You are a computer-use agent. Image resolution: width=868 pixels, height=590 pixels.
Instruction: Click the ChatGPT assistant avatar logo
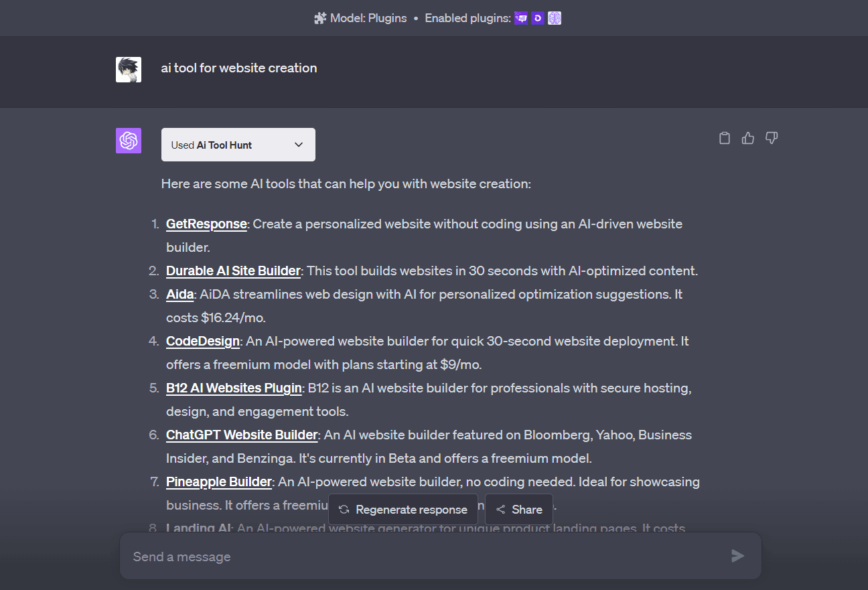tap(129, 141)
